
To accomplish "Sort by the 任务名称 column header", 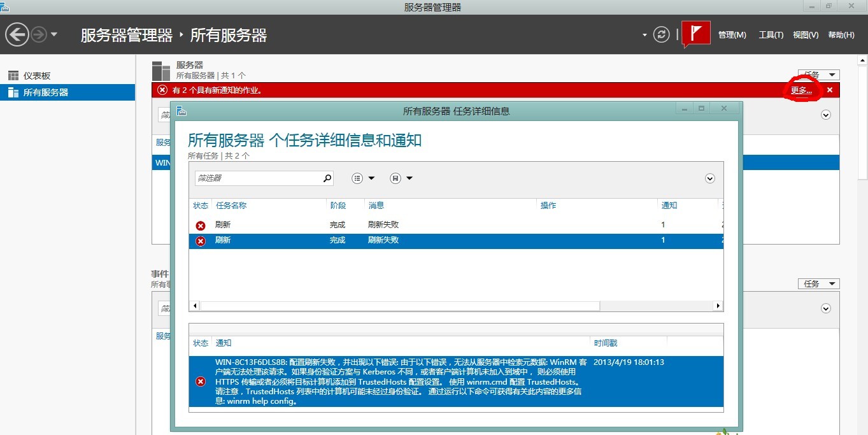I will (x=231, y=205).
